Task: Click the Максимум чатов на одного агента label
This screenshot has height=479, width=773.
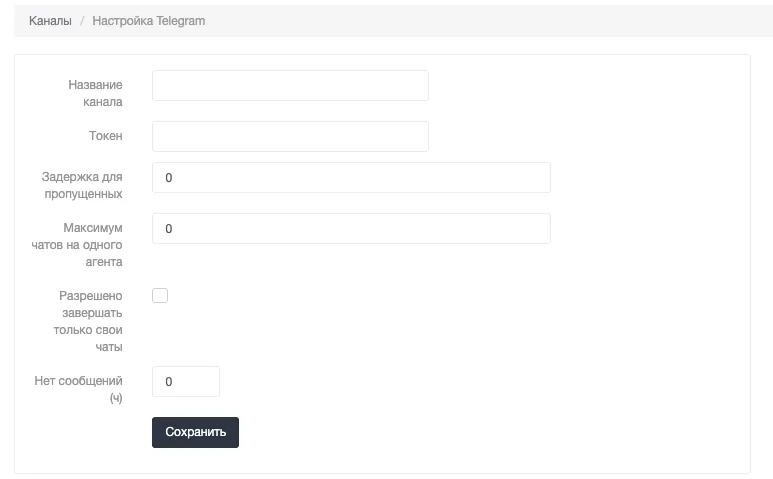Action: pos(91,245)
